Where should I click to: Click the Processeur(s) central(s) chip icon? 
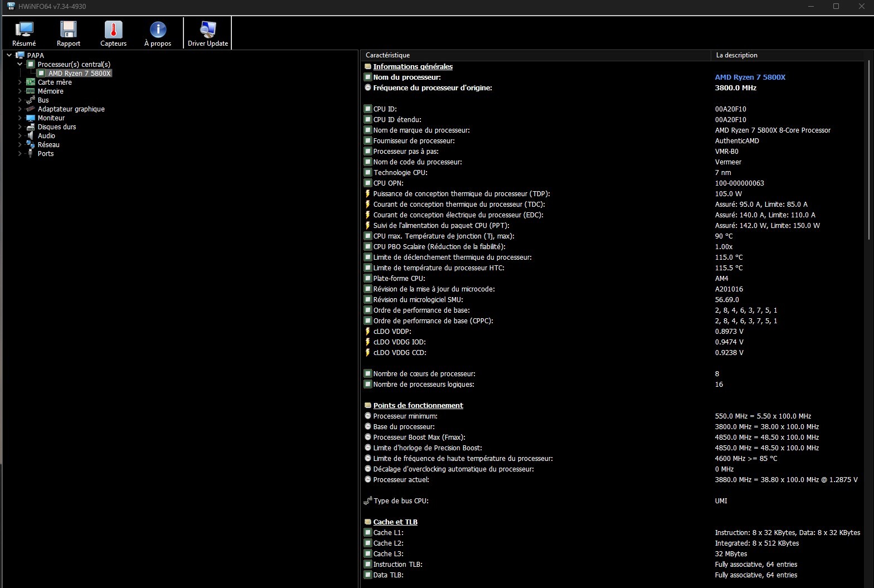pyautogui.click(x=31, y=64)
